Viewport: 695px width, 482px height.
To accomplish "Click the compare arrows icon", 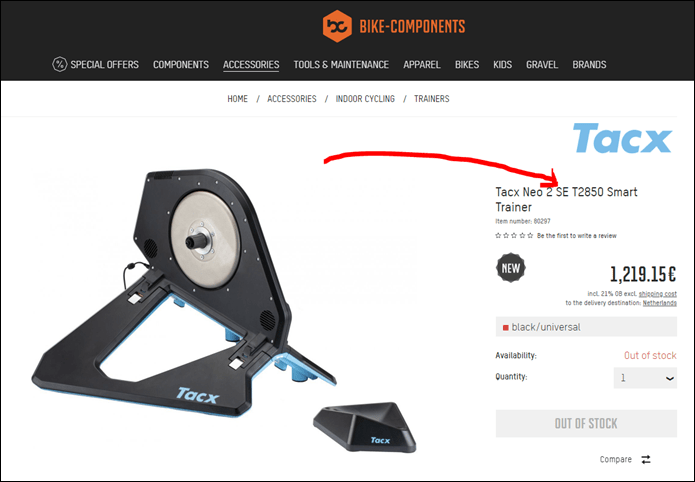I will [646, 459].
